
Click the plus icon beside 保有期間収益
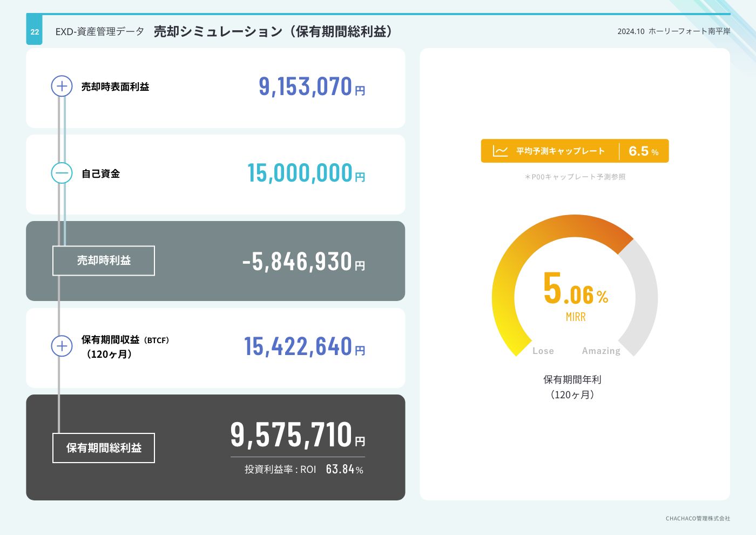(x=62, y=346)
